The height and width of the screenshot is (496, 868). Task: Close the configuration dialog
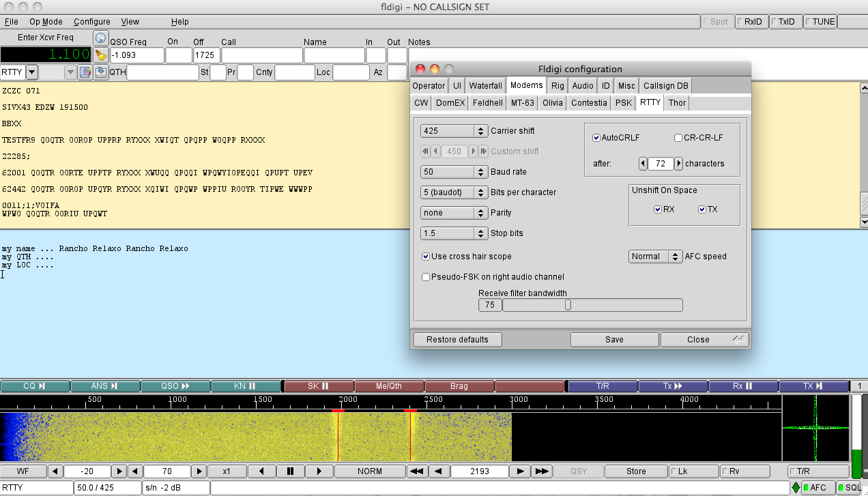pos(704,340)
